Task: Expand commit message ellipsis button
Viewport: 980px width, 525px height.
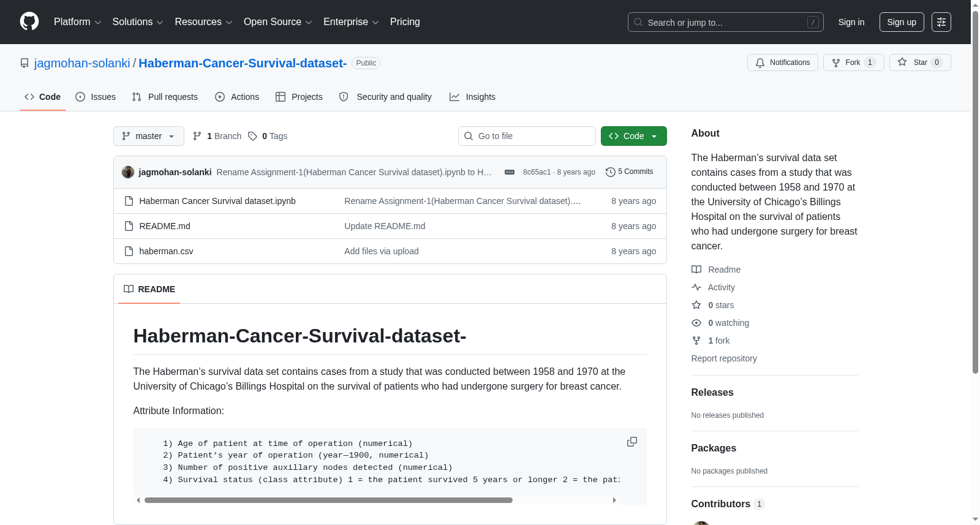Action: 510,172
